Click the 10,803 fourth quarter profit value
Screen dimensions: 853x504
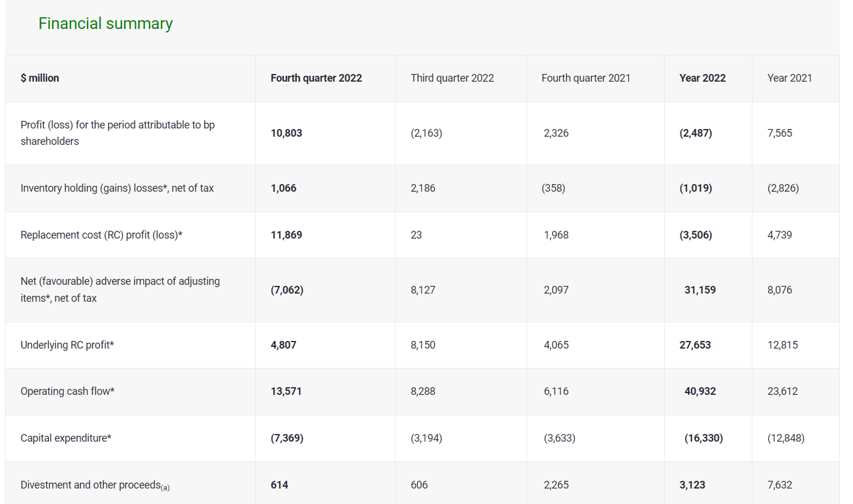click(x=286, y=133)
